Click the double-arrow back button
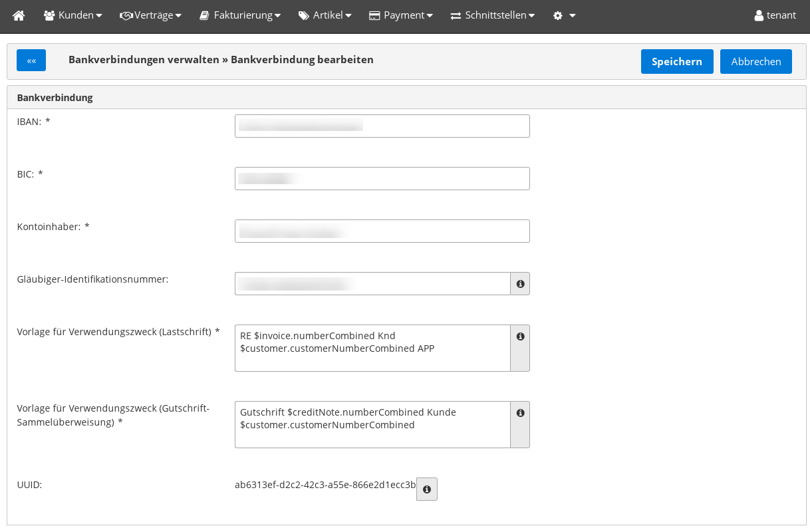810x532 pixels. 31,61
